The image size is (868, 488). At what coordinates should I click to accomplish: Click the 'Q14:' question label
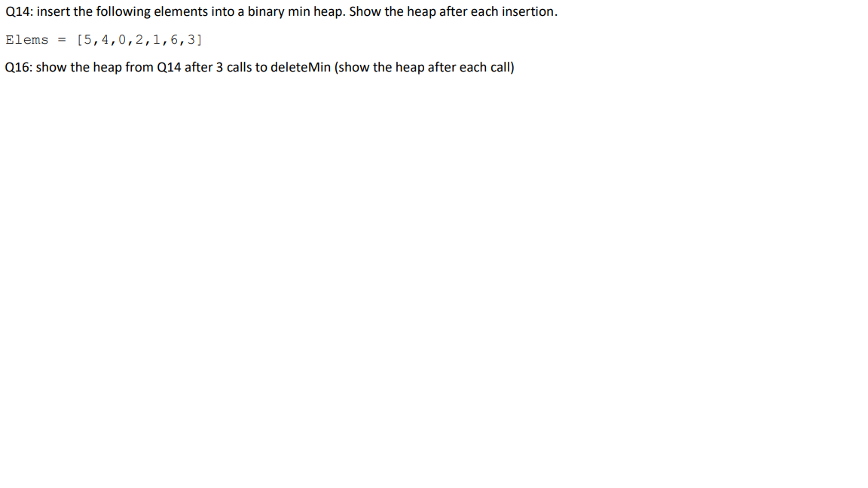coord(20,11)
